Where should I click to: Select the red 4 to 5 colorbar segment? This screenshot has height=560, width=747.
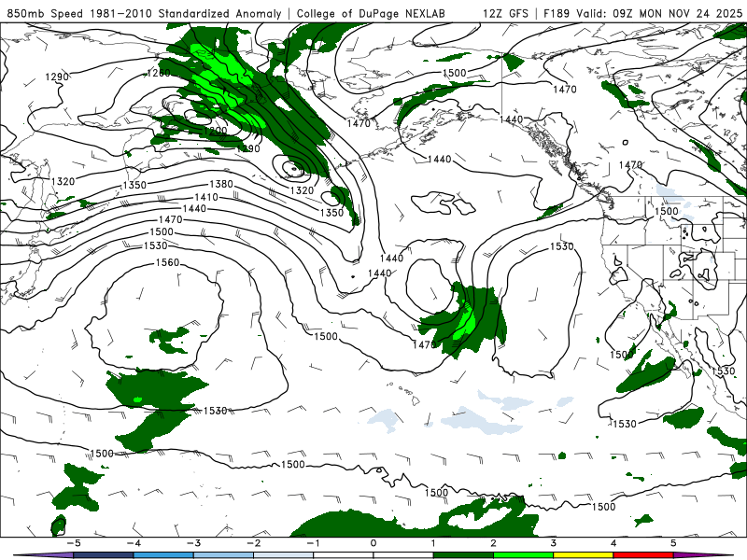[x=643, y=555]
